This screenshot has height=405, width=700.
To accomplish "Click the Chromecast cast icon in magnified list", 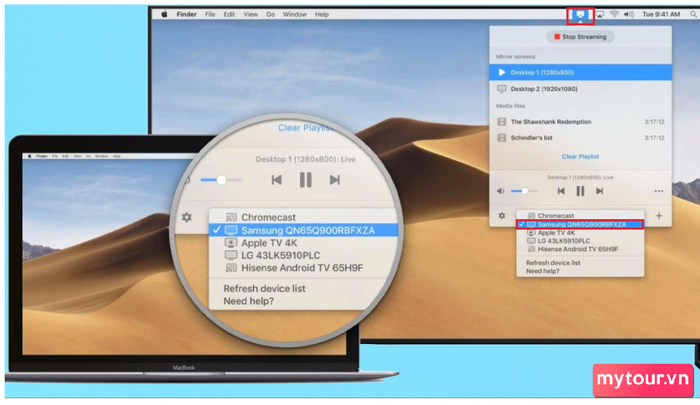I will pyautogui.click(x=231, y=217).
